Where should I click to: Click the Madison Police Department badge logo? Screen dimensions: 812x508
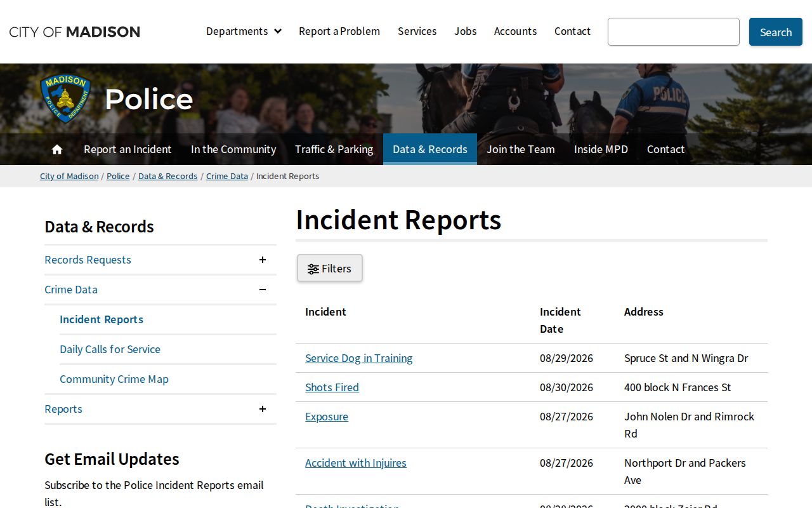[x=65, y=98]
